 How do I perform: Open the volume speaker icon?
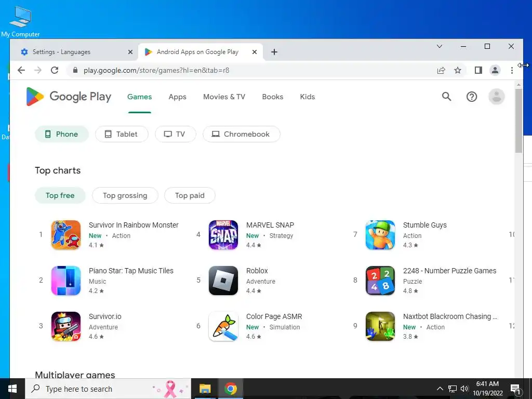[464, 389]
